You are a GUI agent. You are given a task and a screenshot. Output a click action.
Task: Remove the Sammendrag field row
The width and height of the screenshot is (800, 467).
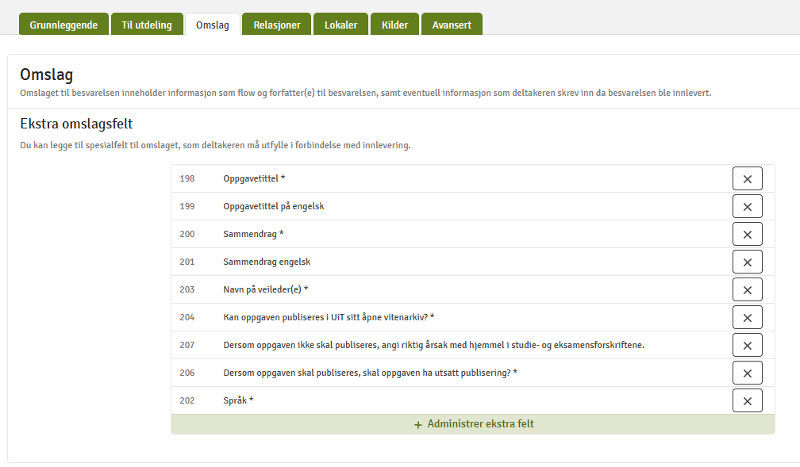point(747,234)
